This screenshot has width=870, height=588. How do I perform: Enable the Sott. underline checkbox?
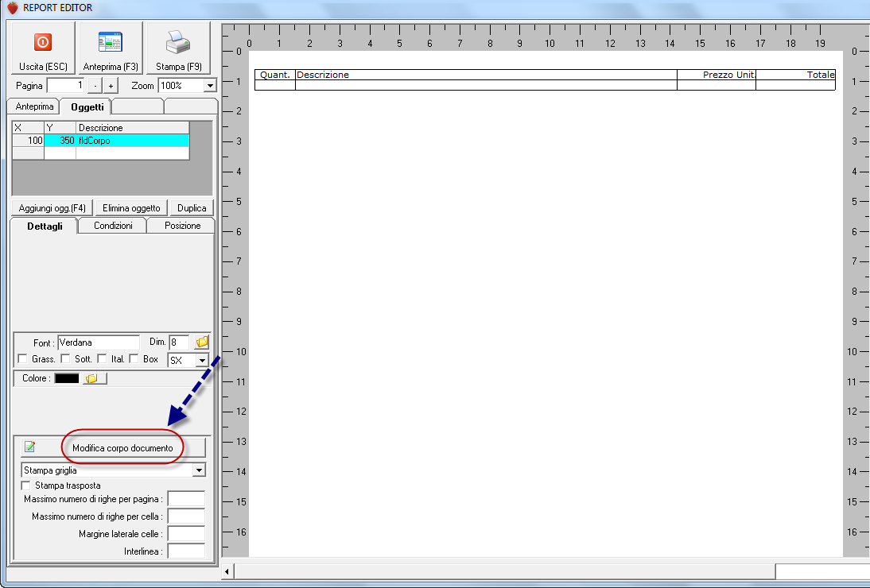[x=65, y=358]
